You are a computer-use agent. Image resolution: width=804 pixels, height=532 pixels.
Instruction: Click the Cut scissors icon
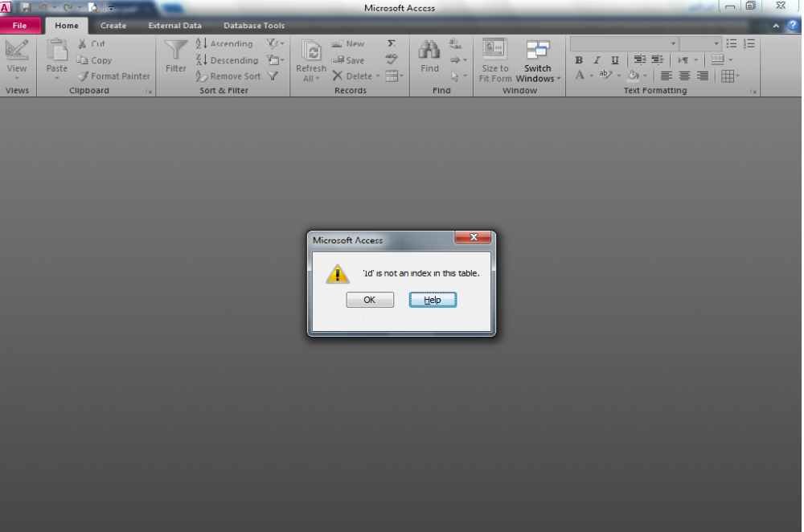click(x=82, y=44)
